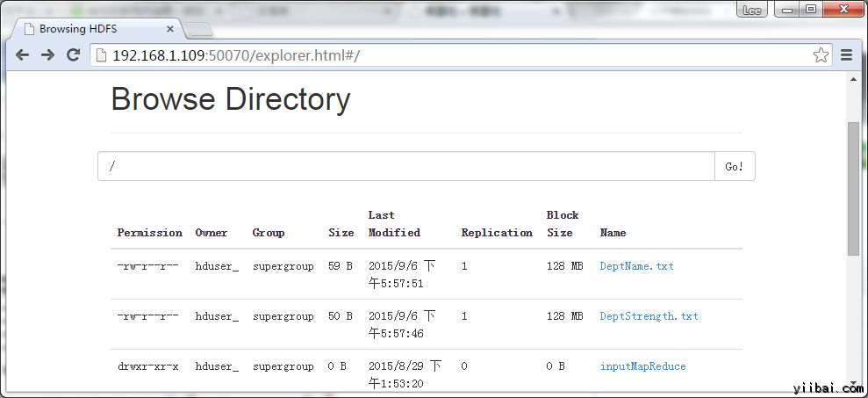The width and height of the screenshot is (868, 398).
Task: Open the Chrome hamburger menu
Action: pos(847,55)
